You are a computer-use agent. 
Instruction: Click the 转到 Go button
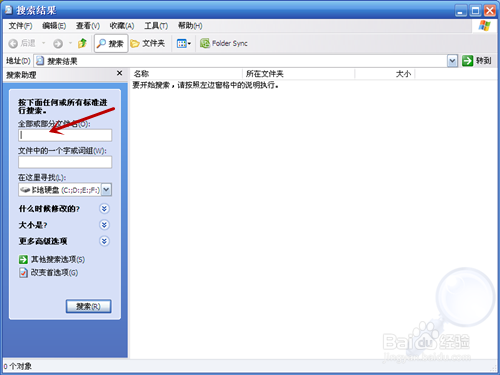(x=477, y=61)
